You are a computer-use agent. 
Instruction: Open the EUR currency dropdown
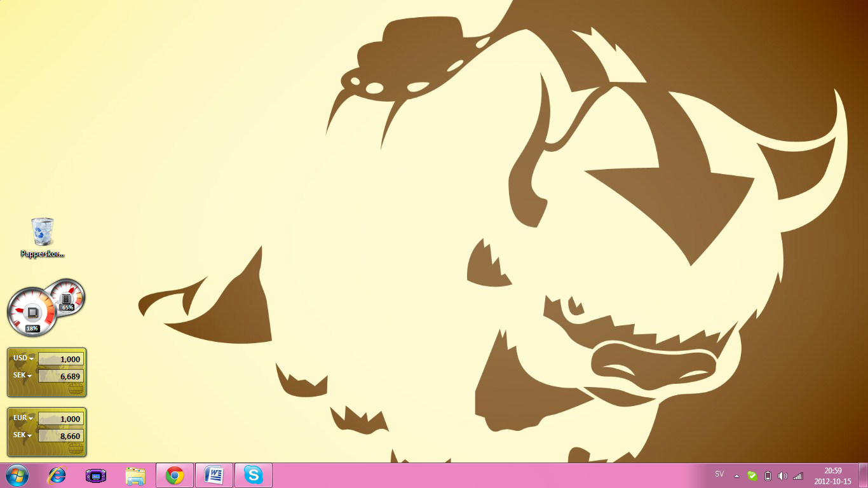click(24, 418)
